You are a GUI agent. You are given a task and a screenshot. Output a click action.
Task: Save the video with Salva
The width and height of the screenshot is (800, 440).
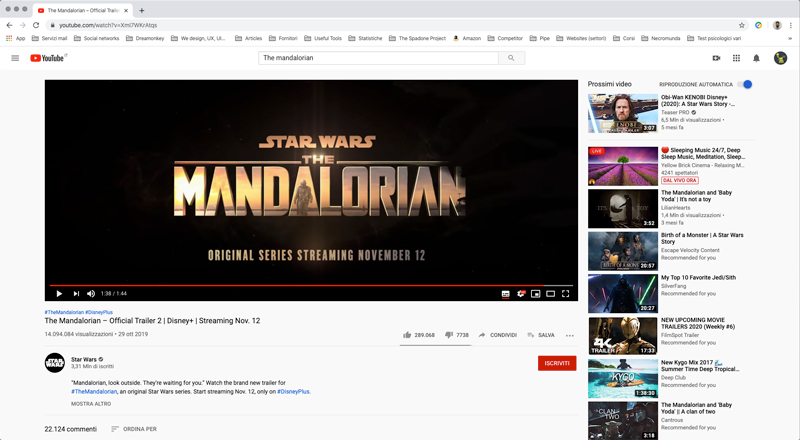click(x=541, y=335)
